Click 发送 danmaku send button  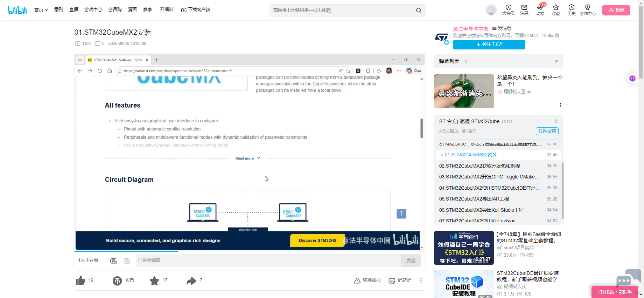click(x=411, y=260)
